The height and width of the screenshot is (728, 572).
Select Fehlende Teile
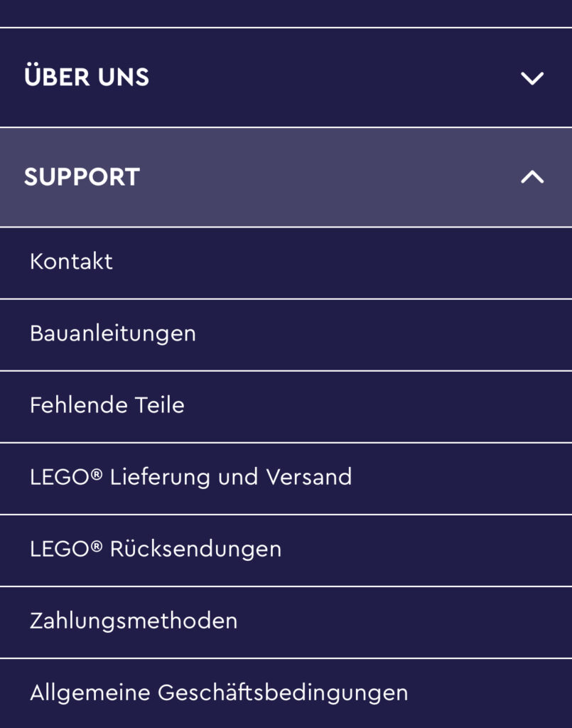click(x=107, y=405)
